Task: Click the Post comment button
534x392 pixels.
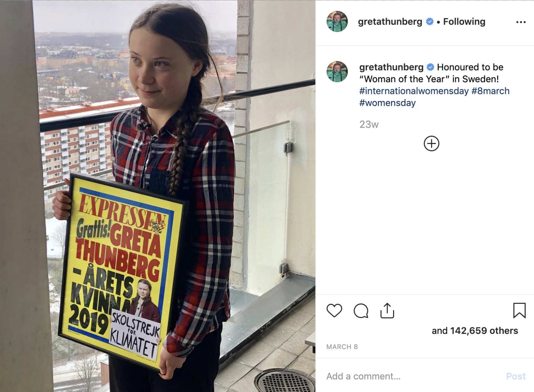Action: point(516,376)
